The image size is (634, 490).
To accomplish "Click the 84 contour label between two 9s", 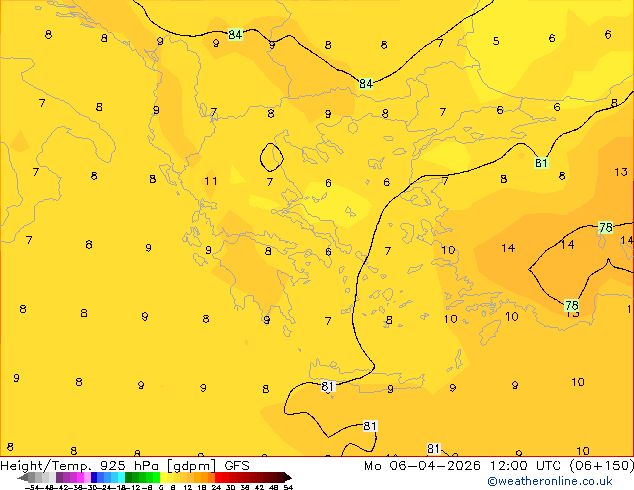I will click(235, 34).
